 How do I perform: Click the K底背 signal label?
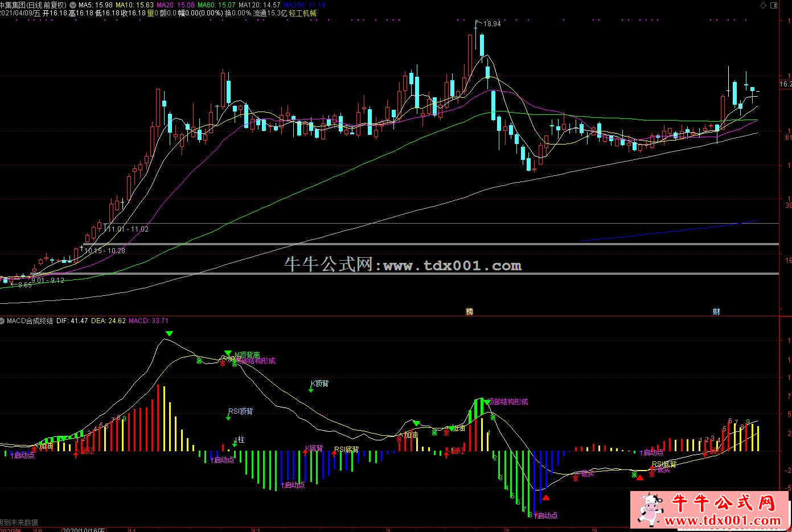click(x=314, y=448)
